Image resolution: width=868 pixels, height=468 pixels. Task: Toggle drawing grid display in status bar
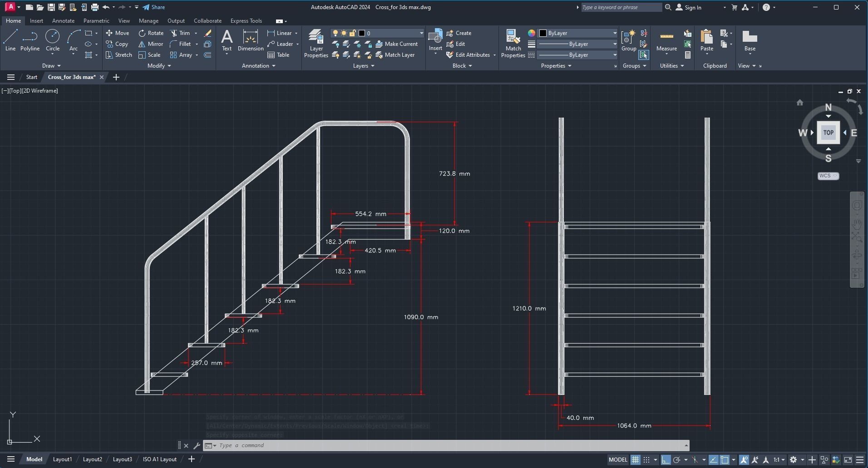point(635,460)
